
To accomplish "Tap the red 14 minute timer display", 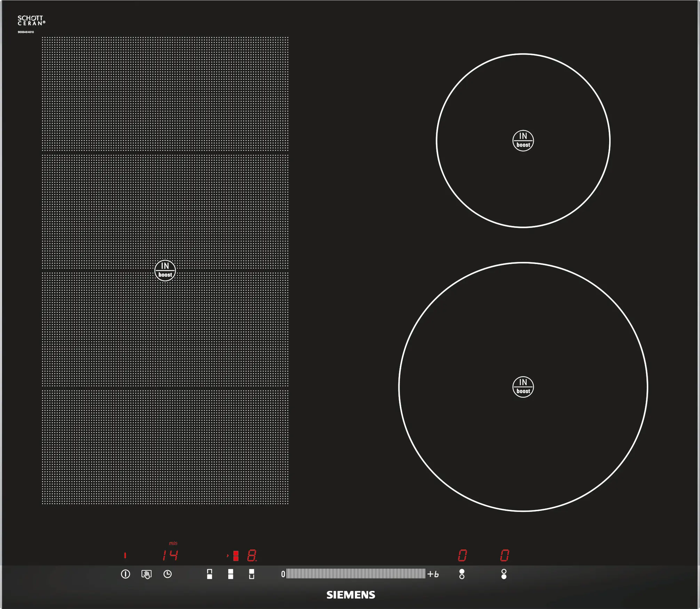I will [x=170, y=555].
